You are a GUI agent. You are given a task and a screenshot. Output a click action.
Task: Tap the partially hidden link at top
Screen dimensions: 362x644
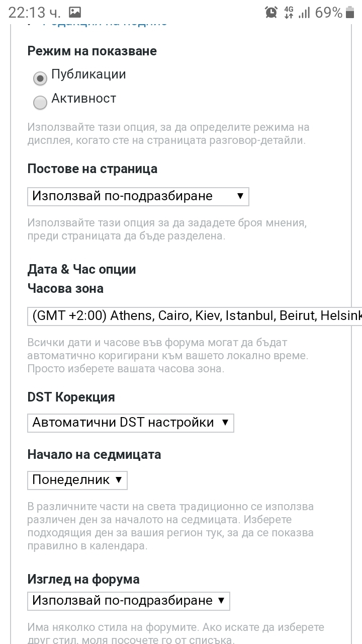105,23
